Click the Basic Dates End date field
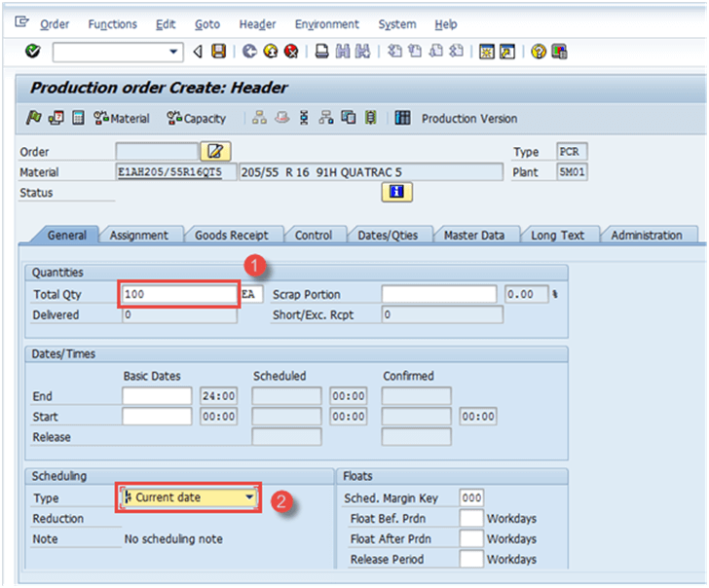709x588 pixels. [157, 396]
